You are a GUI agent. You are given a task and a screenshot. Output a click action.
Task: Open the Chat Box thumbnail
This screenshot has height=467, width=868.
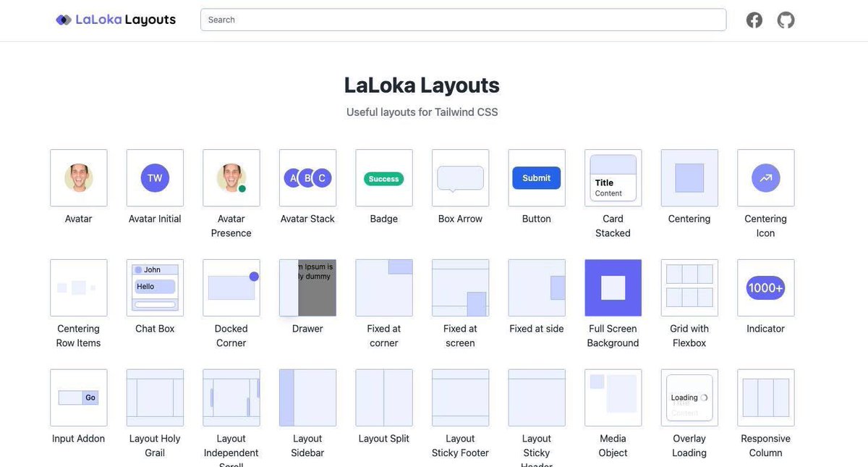[155, 288]
